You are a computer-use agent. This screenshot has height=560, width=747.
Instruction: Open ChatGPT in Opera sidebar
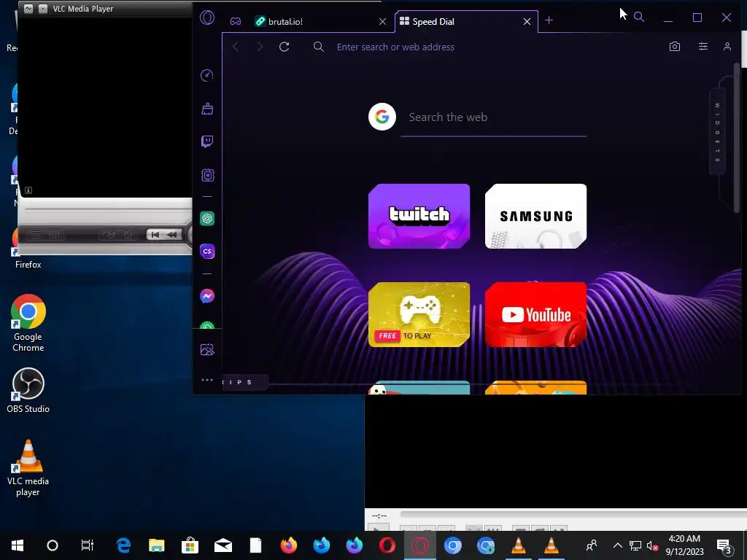pos(207,219)
